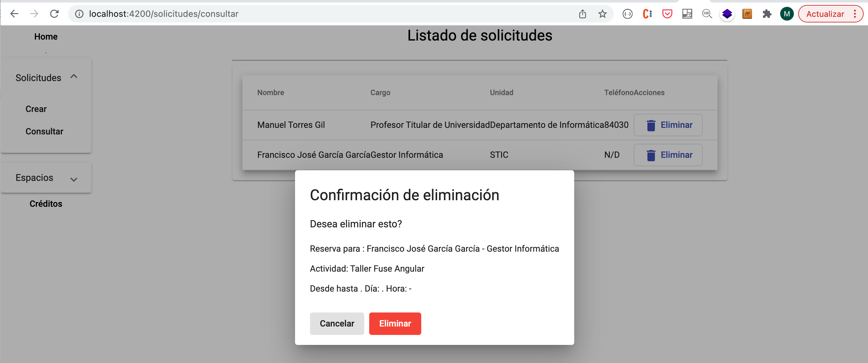Select the STIC unit cell
868x363 pixels.
tap(499, 155)
